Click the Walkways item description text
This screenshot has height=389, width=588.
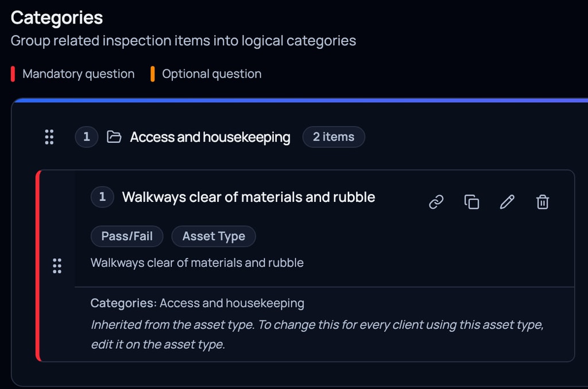click(x=198, y=263)
